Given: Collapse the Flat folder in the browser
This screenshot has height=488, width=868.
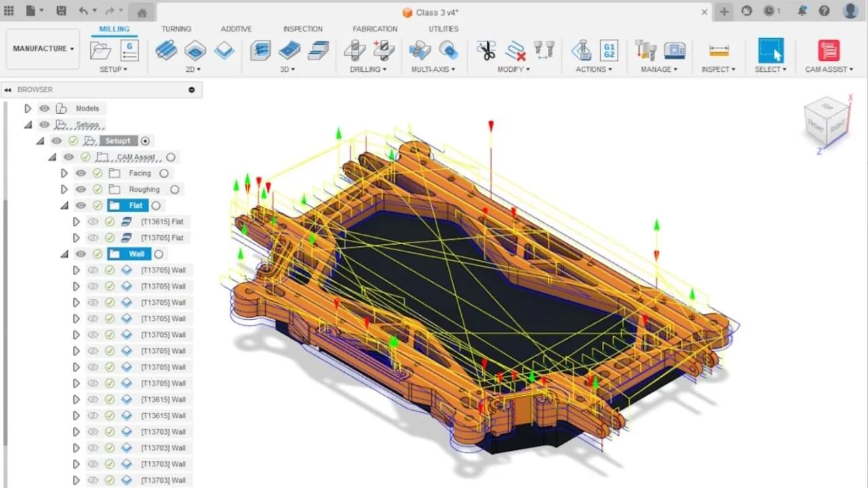Looking at the screenshot, I should [64, 205].
